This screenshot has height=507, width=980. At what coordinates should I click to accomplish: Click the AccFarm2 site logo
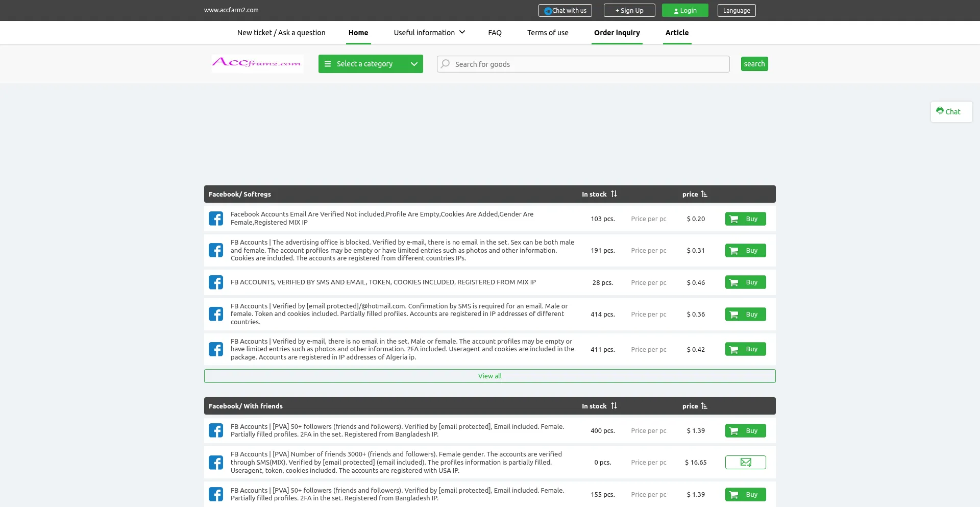point(257,64)
